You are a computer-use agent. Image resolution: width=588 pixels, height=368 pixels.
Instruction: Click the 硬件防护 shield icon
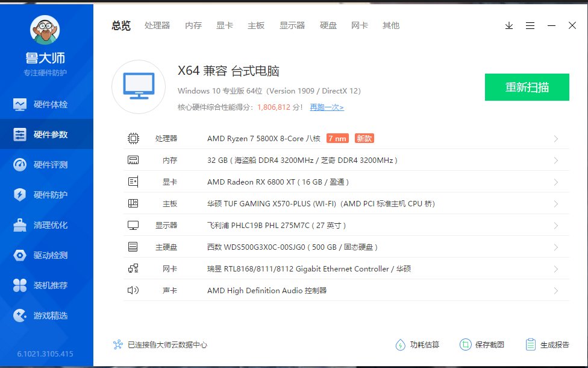(x=20, y=194)
